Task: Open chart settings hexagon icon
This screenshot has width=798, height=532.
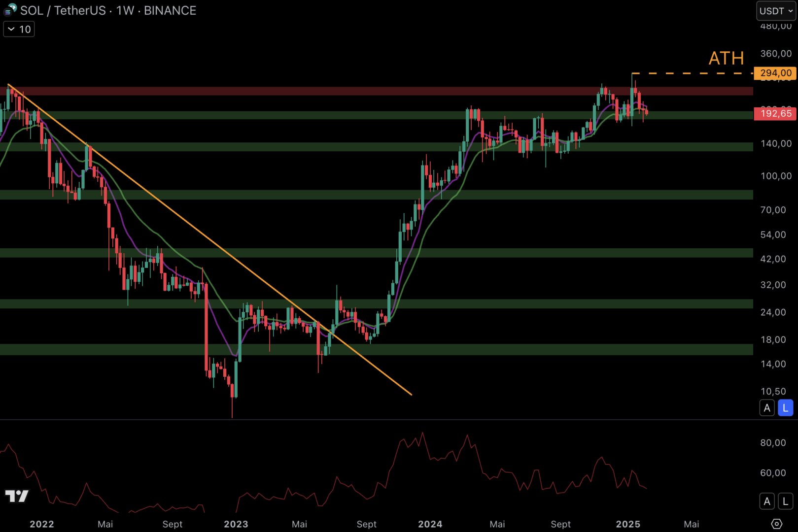Action: (776, 524)
